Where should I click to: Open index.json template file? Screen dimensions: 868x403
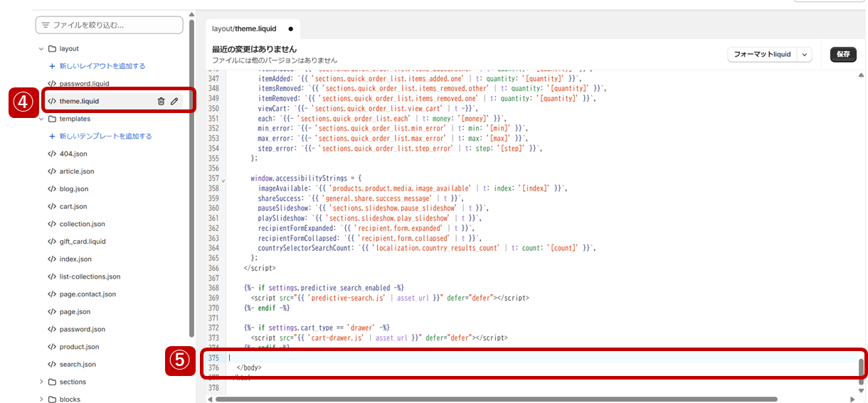pos(75,259)
